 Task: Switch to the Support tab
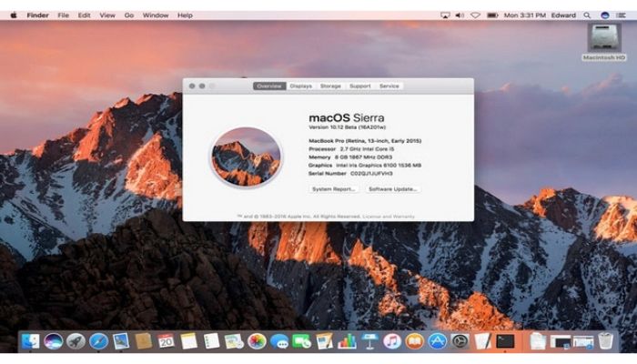360,86
